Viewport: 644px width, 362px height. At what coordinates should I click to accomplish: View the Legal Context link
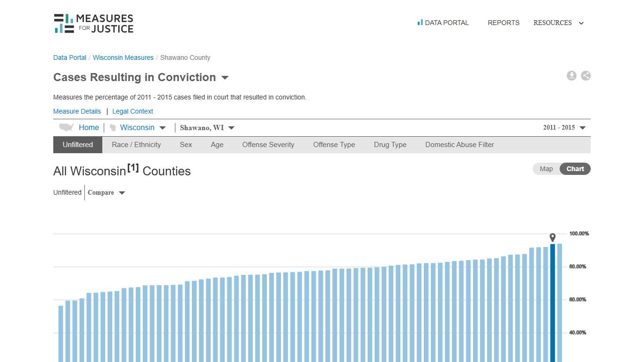click(132, 111)
